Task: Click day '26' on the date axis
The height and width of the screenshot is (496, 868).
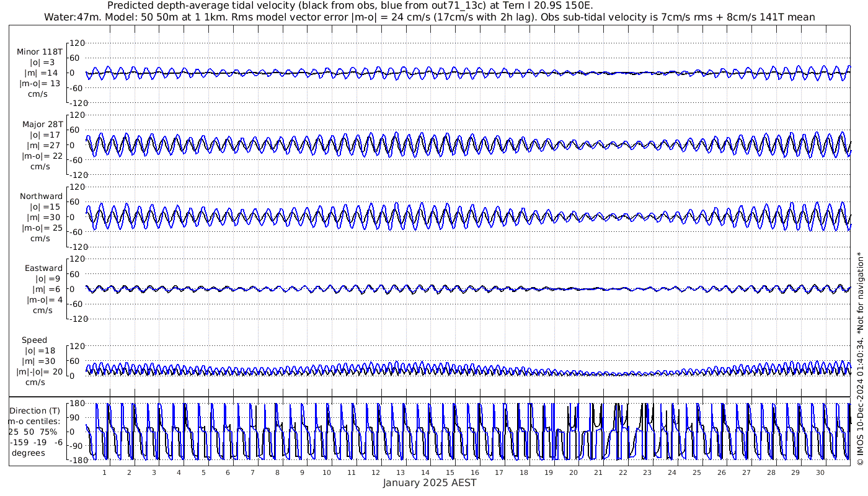Action: tap(721, 472)
